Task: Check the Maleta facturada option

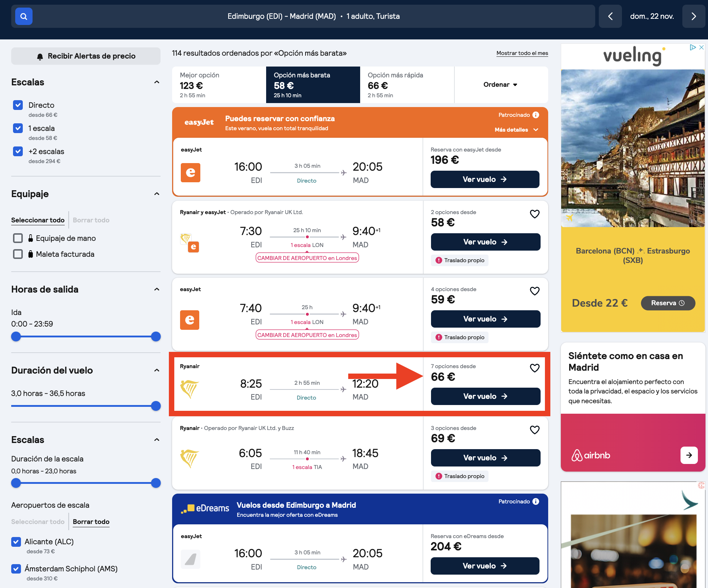Action: pos(18,254)
